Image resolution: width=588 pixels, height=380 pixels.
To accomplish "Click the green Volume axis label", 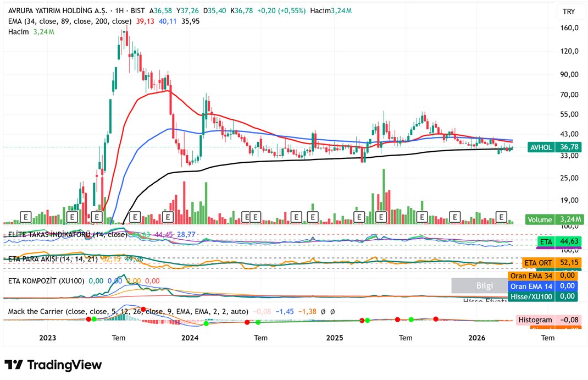I will point(540,219).
